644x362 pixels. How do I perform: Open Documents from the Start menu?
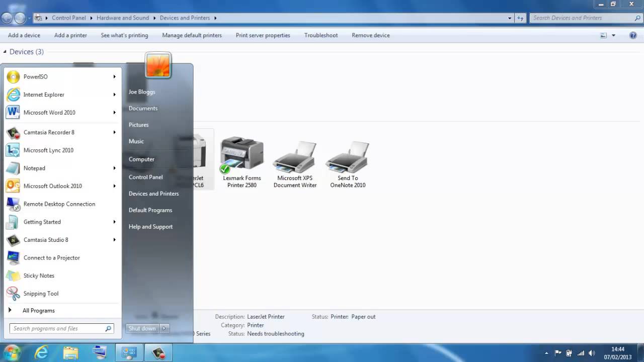[143, 109]
